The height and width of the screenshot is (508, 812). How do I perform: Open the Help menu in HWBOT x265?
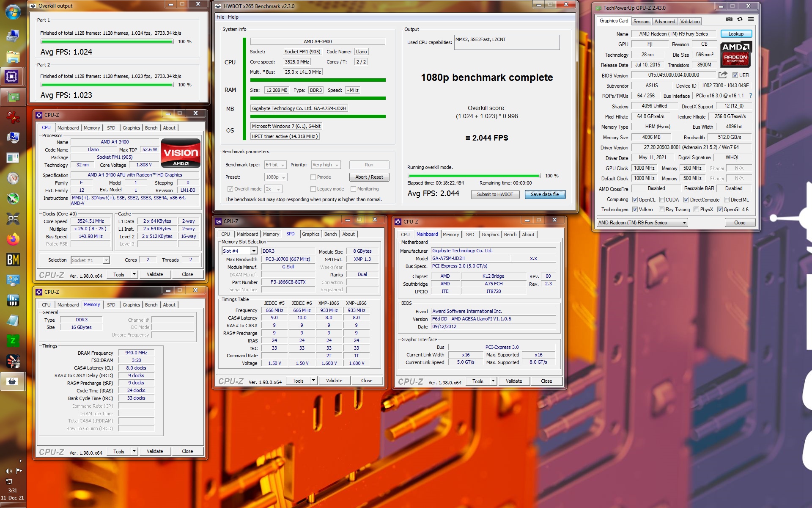pos(233,17)
